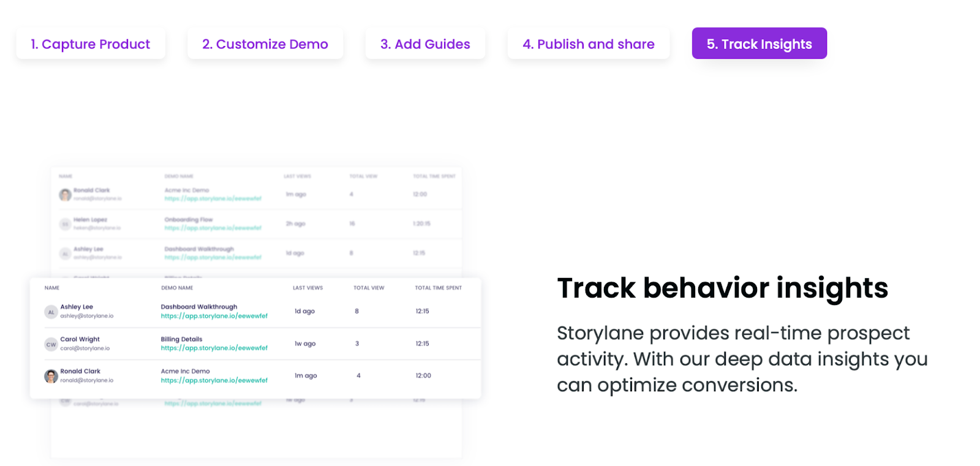Image resolution: width=980 pixels, height=466 pixels.
Task: Click the NAME column header in foreground card
Action: (x=52, y=288)
